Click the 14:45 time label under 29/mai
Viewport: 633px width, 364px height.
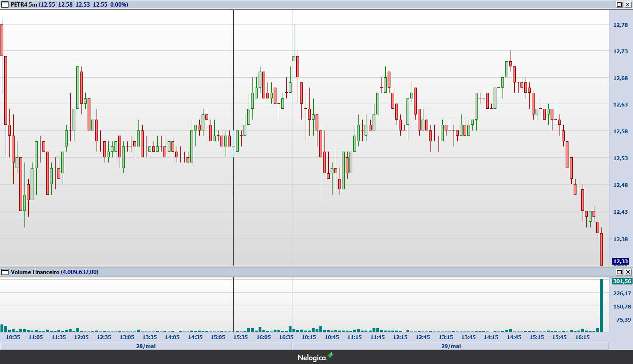pos(513,337)
